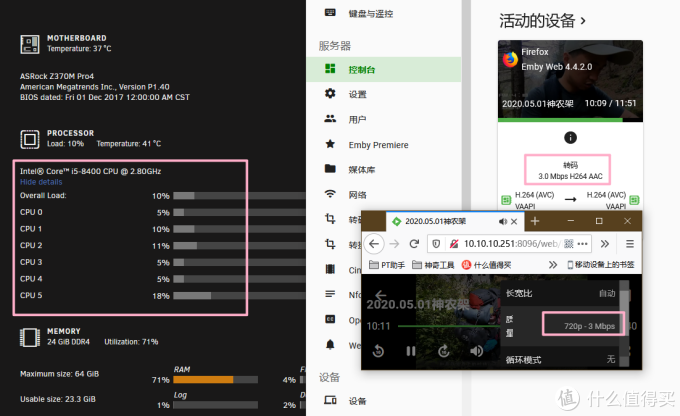Screen dimensions: 680x416
Task: Click the settings popup scrollbar in player
Action: coord(624,324)
